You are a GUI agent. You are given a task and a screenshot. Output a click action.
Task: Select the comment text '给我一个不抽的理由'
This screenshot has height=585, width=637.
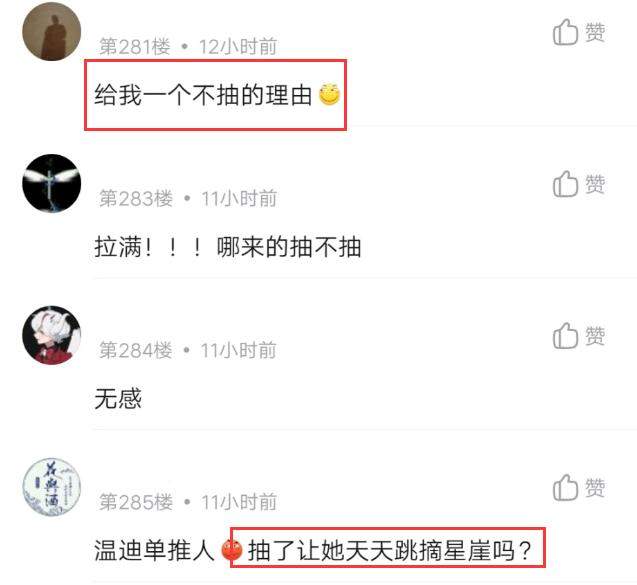(203, 95)
